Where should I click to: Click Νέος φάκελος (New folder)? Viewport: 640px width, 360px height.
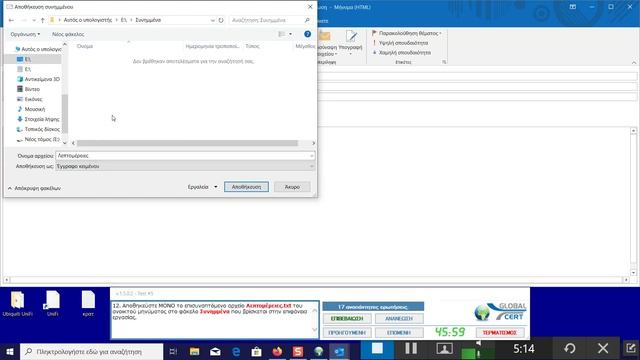(x=68, y=34)
